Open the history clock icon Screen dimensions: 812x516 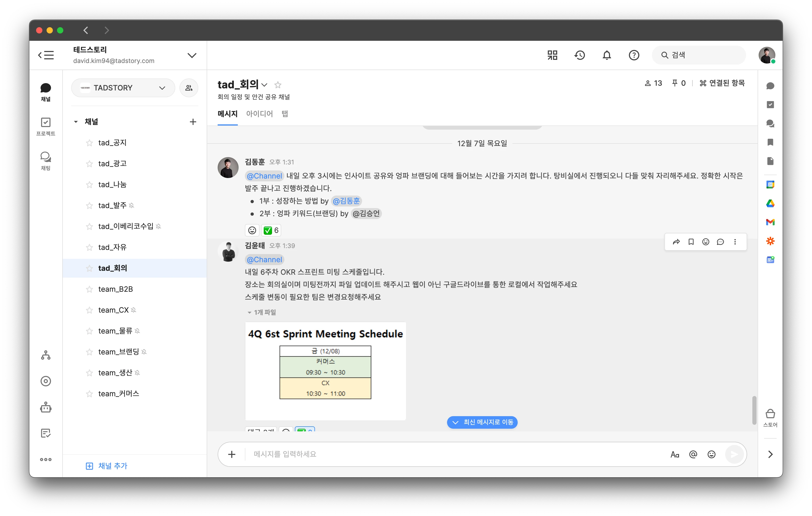580,55
